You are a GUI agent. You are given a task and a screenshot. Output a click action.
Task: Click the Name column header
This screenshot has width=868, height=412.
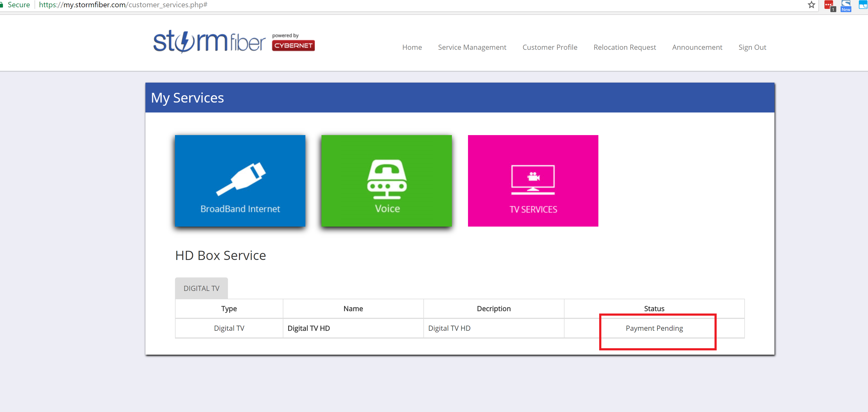click(x=353, y=308)
